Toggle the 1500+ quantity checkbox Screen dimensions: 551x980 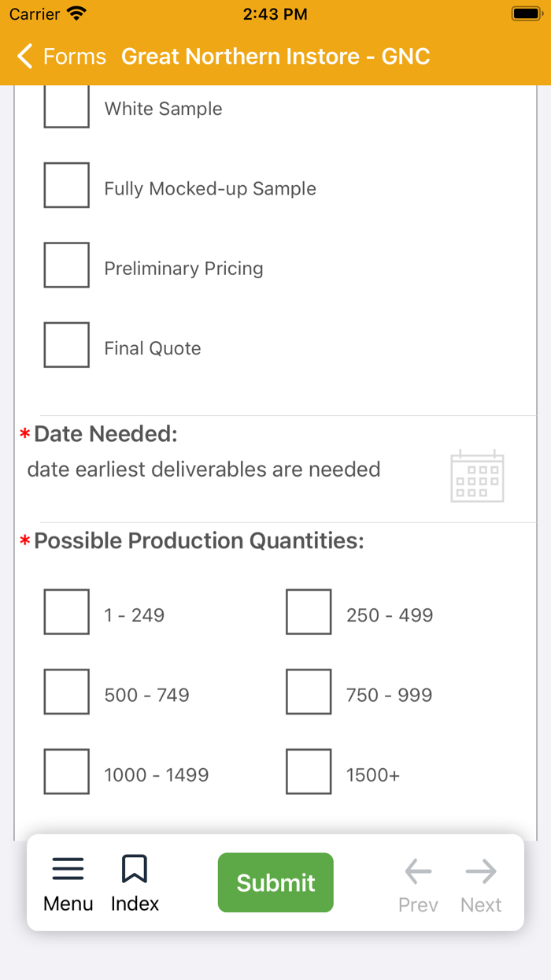tap(309, 771)
